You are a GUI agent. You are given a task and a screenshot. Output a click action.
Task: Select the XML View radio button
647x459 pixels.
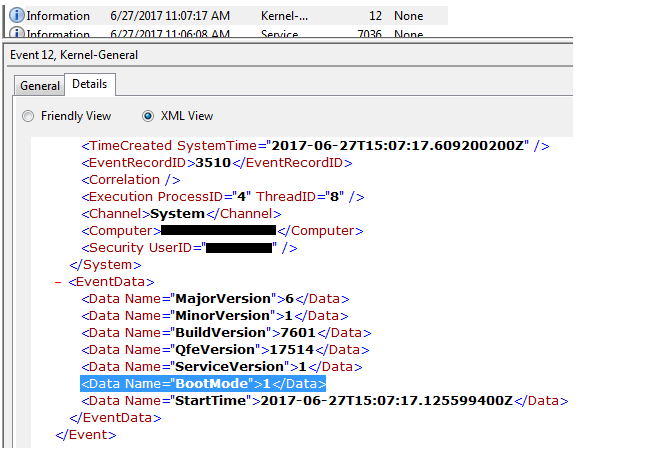(x=148, y=116)
